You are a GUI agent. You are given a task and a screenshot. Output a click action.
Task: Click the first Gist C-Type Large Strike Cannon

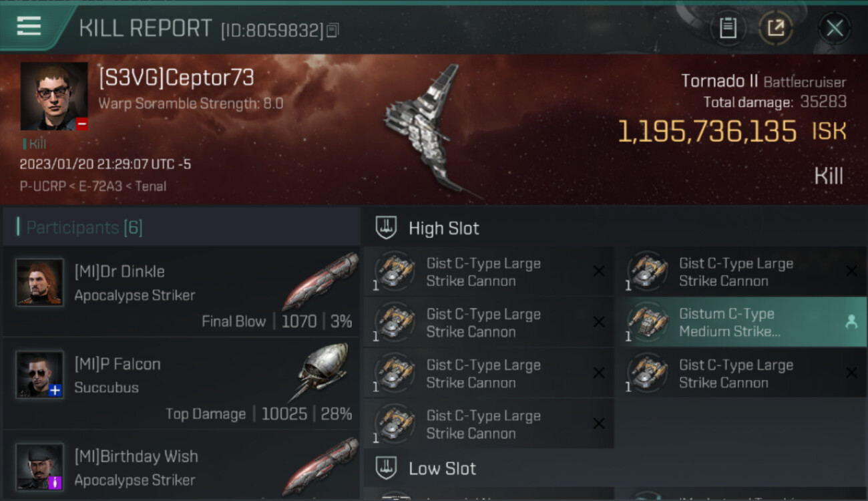pos(489,272)
